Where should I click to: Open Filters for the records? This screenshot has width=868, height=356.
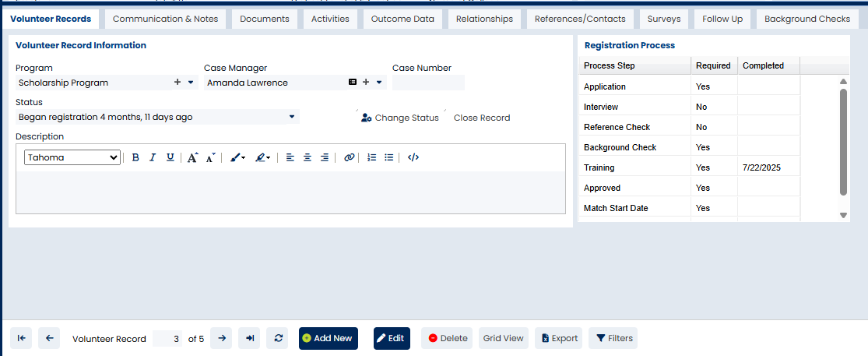pos(613,338)
